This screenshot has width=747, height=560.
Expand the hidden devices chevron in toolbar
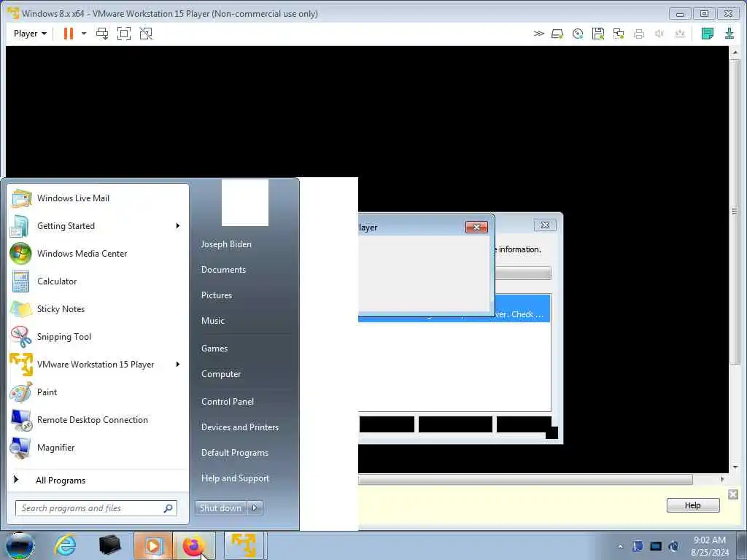(x=539, y=34)
